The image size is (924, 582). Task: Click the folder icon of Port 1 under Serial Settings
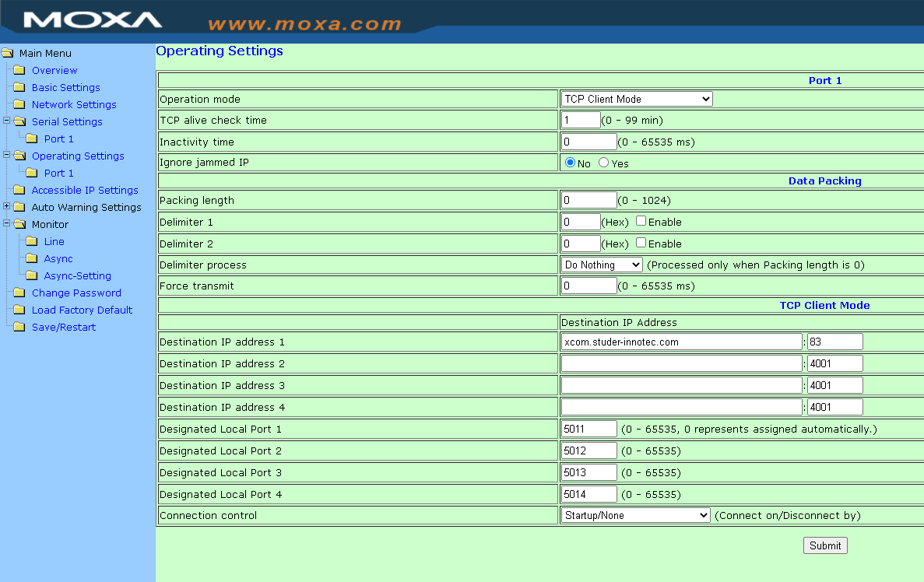(32, 138)
